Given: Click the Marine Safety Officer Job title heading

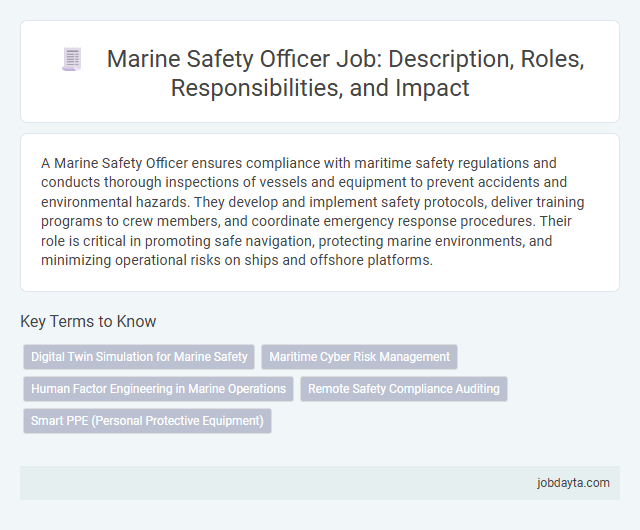Looking at the screenshot, I should pos(345,73).
